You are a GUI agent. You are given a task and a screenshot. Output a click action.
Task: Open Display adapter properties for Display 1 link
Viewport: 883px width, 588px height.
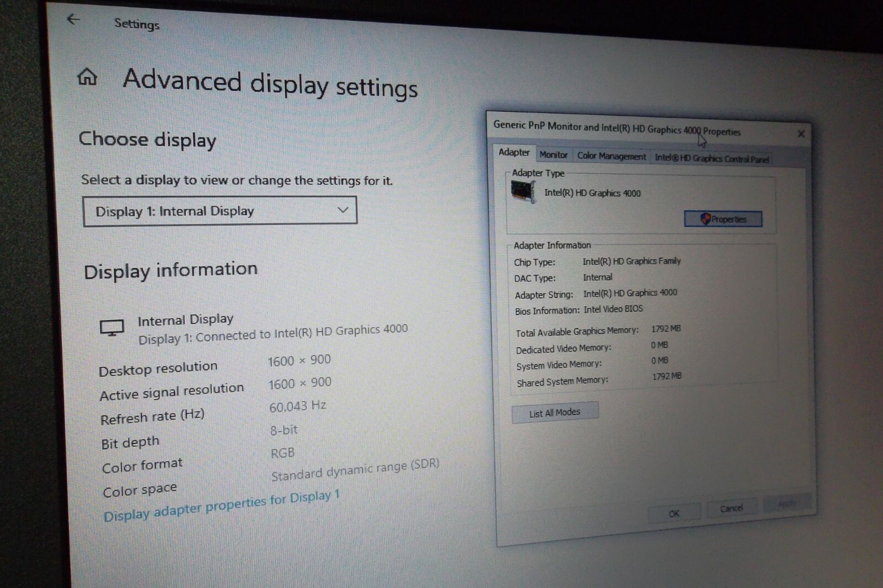pos(221,505)
